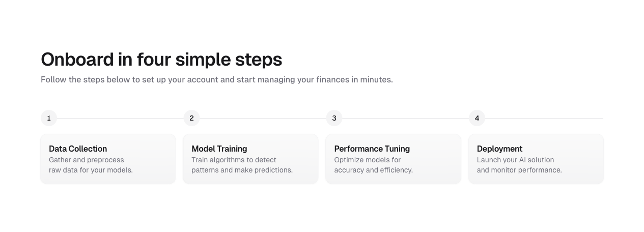The image size is (644, 232).
Task: Click the progress line between steps 3 and 4
Action: point(405,118)
